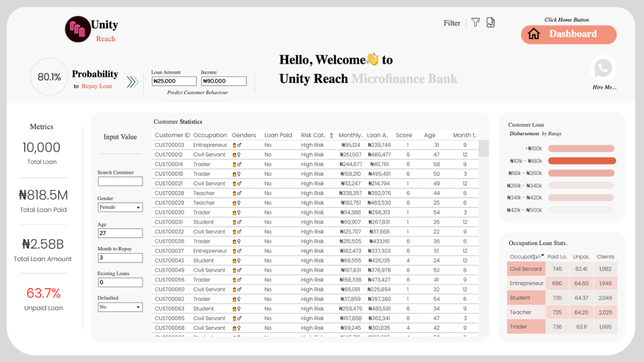Click the Search Customer input box

click(x=120, y=181)
